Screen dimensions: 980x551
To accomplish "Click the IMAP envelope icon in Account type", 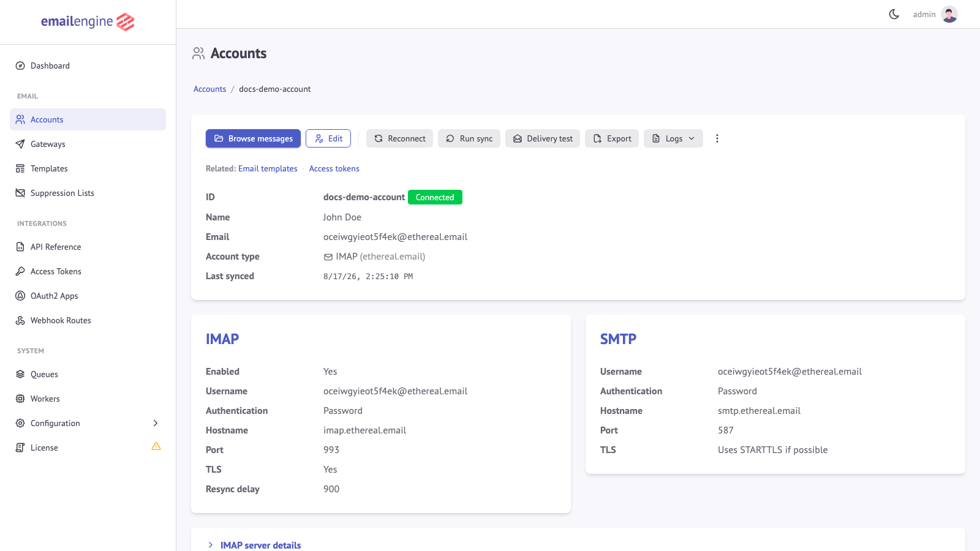I will click(328, 257).
